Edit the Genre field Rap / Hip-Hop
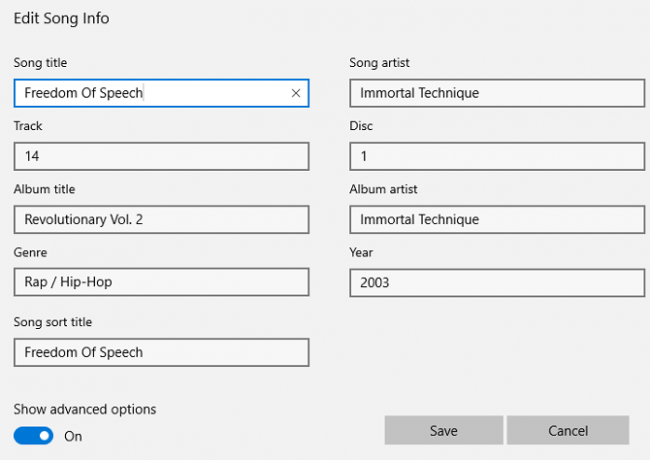Viewport: 650px width, 460px height. click(x=161, y=282)
